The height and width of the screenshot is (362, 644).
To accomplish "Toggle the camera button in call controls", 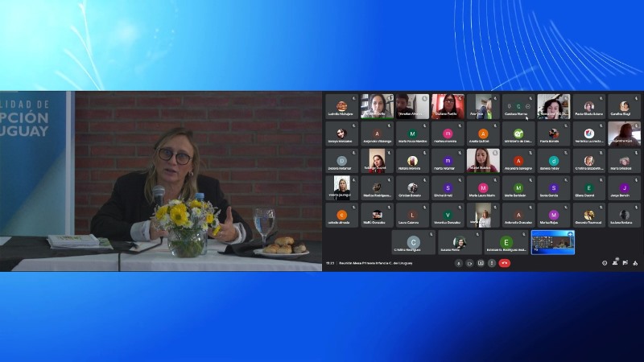I will (x=469, y=263).
